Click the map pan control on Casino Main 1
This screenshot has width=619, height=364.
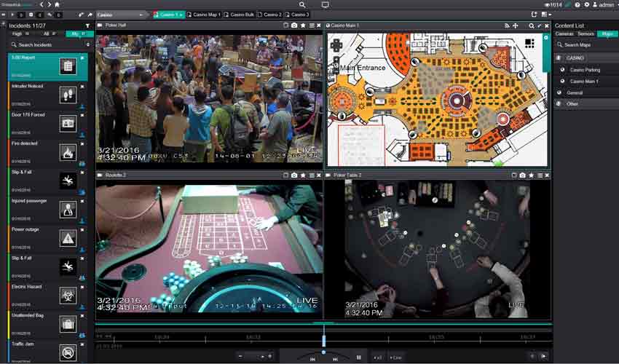click(336, 44)
